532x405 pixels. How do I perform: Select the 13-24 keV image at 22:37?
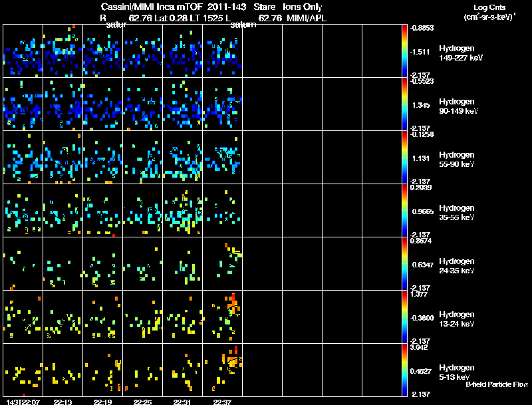pos(223,317)
